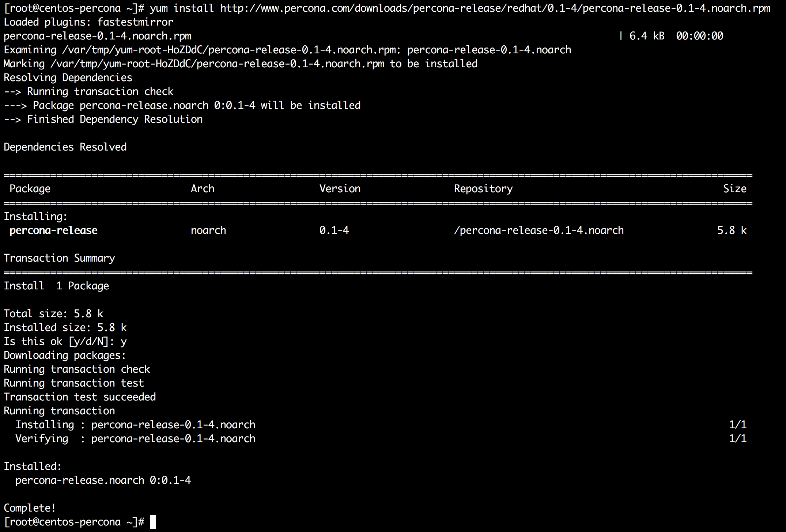
Task: Click the '/percona-release-0.1-4.noarch' repository cell
Action: [539, 230]
